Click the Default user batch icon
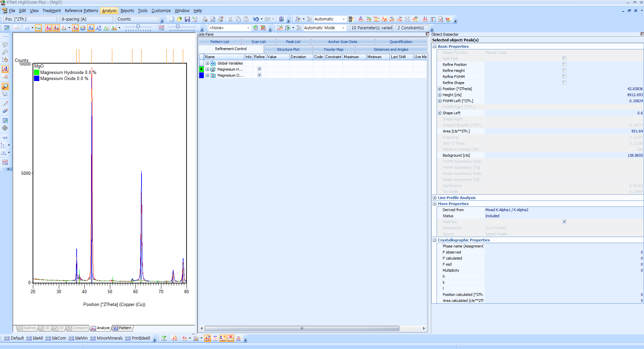Viewport: 644px width, 349px height. tap(14, 338)
